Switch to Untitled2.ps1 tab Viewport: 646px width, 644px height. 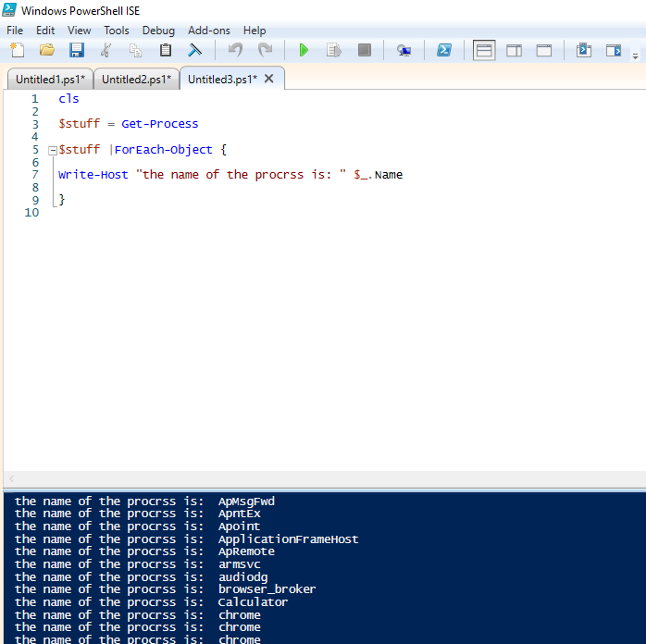click(x=136, y=79)
